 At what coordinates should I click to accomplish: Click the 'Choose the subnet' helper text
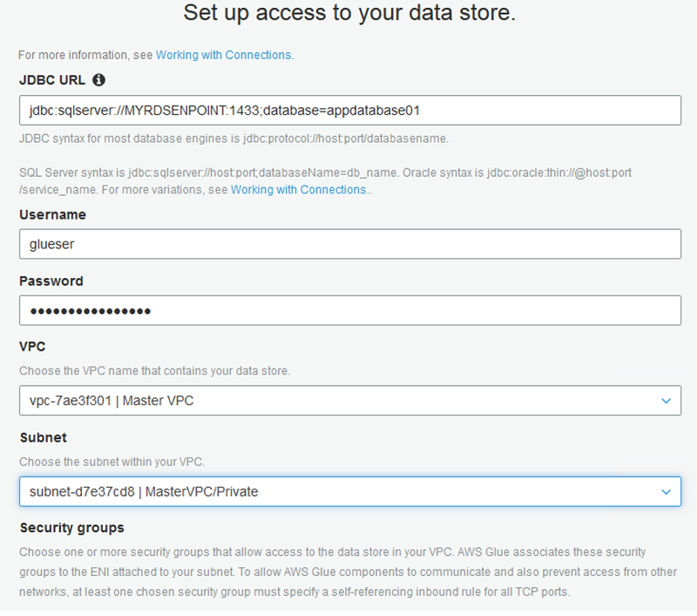click(112, 463)
